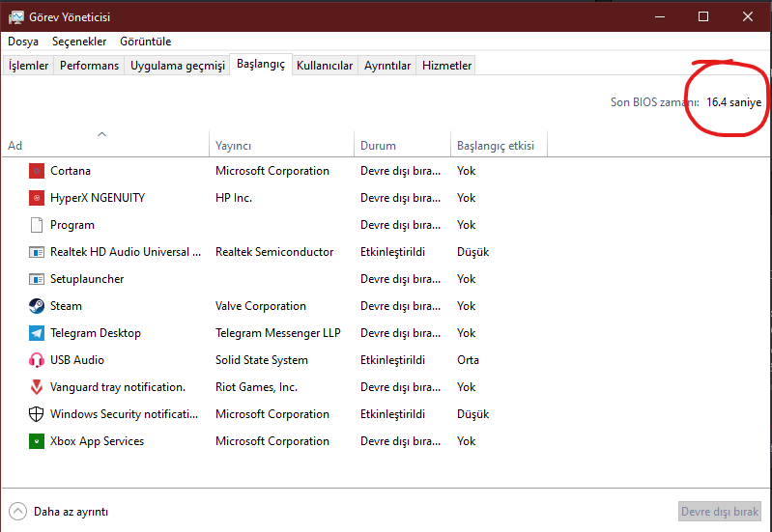Screen dimensions: 772x532
Task: Open the Görüntüle menu
Action: (x=146, y=42)
